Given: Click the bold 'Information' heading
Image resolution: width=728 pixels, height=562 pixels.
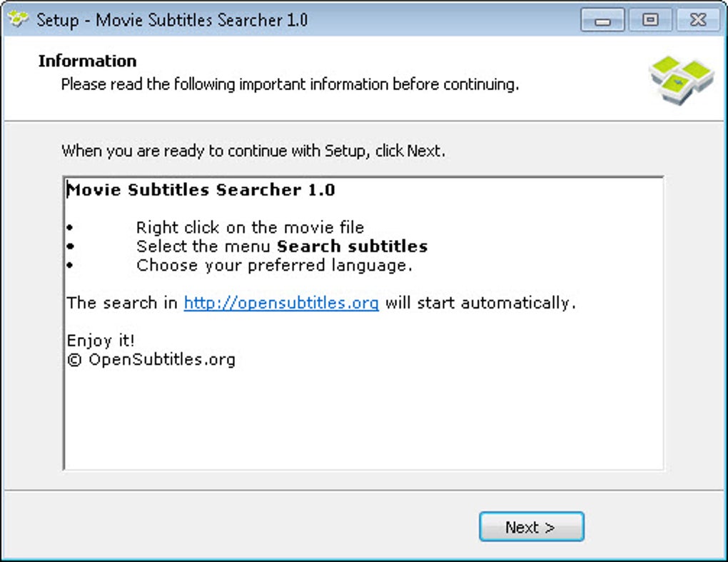Looking at the screenshot, I should 87,61.
